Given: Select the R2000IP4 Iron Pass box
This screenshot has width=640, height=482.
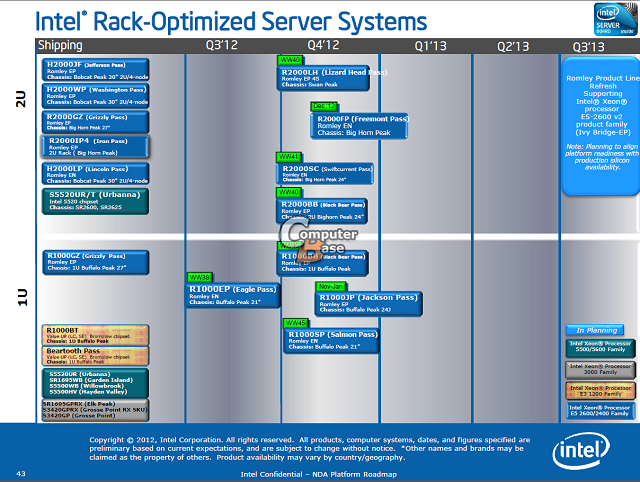Looking at the screenshot, I should click(96, 147).
